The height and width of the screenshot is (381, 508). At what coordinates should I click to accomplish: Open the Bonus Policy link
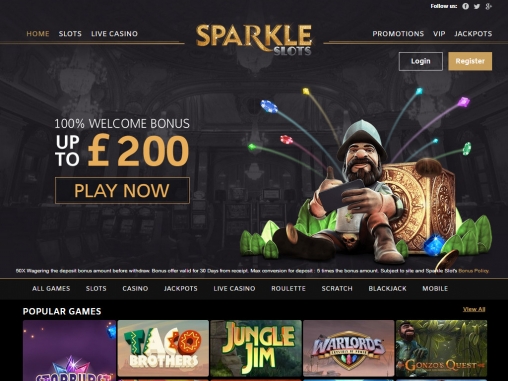pos(474,271)
